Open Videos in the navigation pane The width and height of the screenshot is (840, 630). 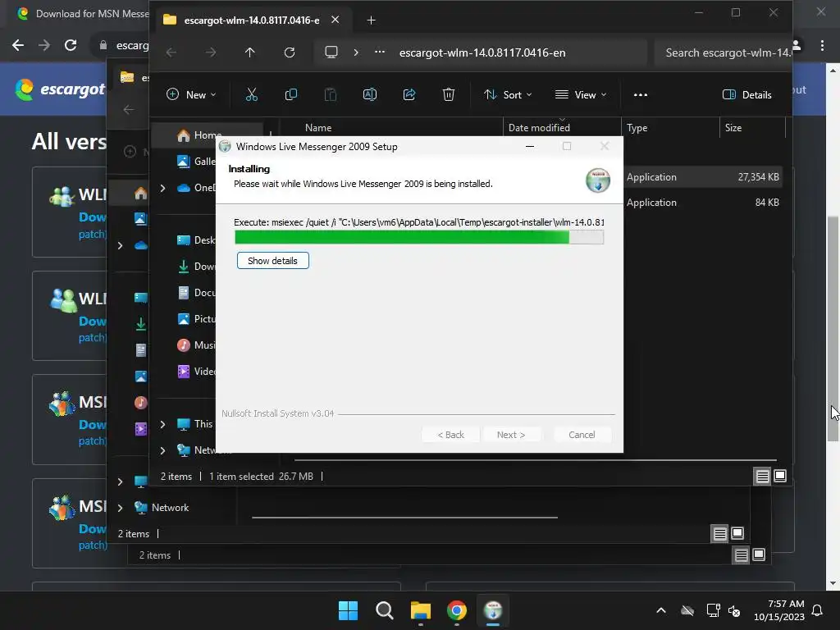196,372
